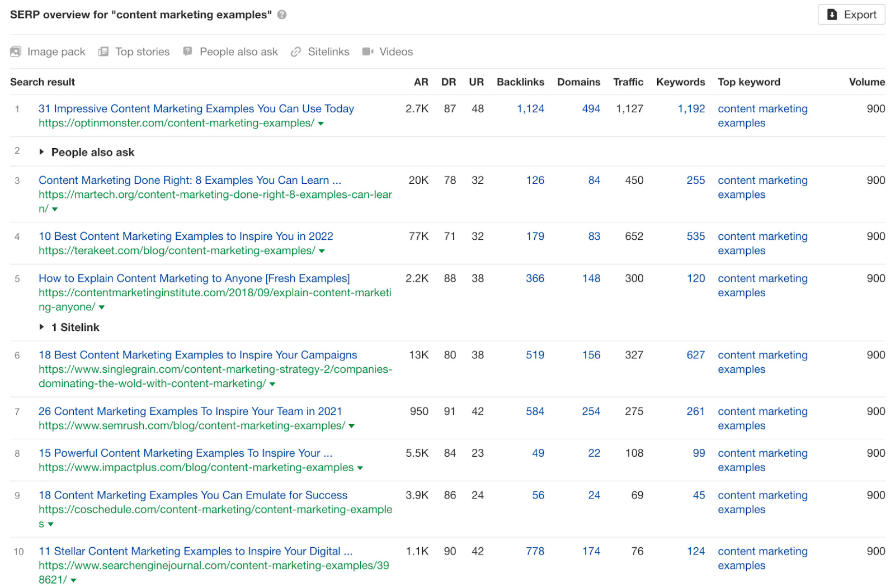Select the Videos camera icon

click(x=368, y=51)
